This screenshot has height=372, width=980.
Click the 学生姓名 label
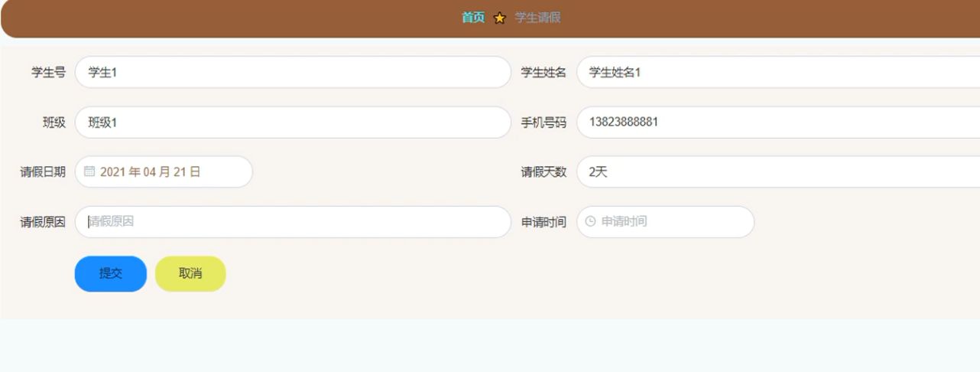click(x=544, y=72)
